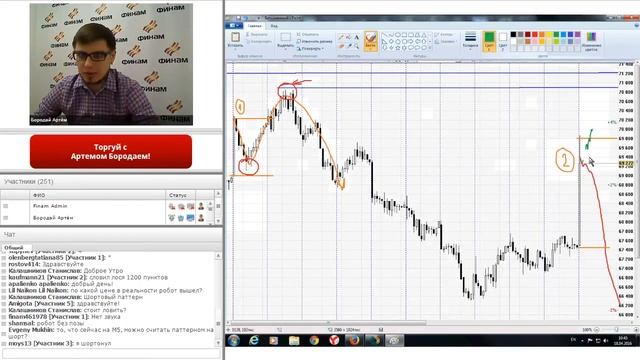The image size is (640, 360).
Task: Click presenter webcam video thumbnail
Action: point(111,64)
